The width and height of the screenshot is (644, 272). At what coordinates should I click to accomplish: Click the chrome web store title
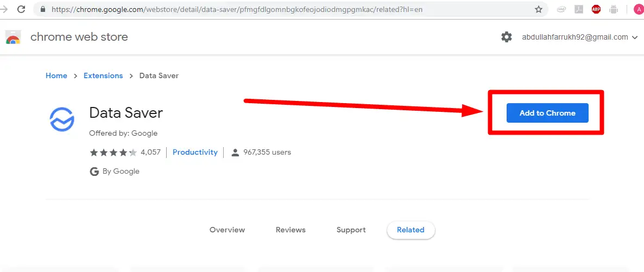click(x=79, y=37)
